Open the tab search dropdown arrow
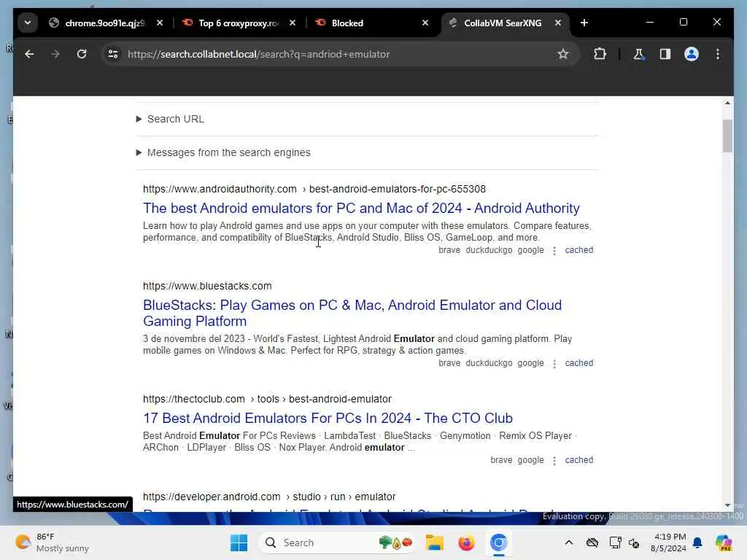 pos(28,23)
